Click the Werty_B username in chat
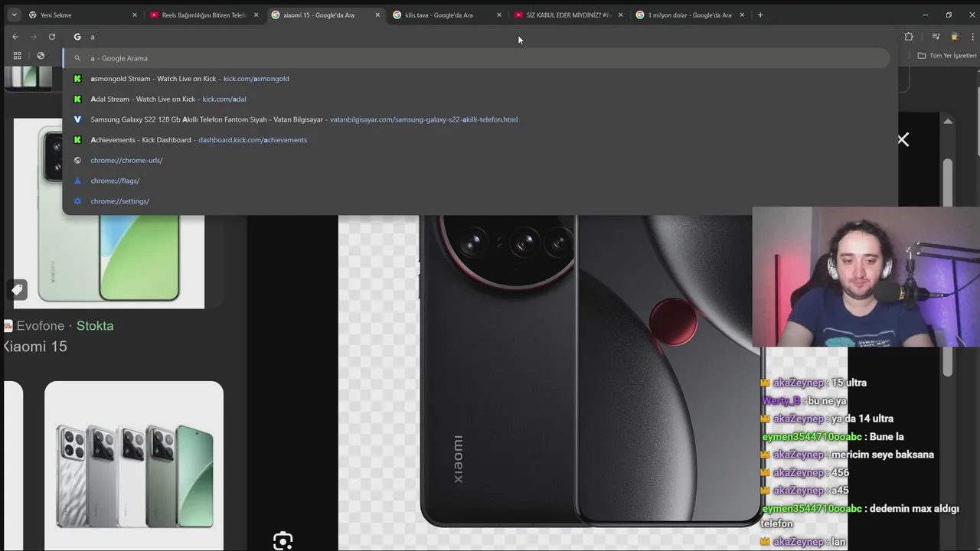The height and width of the screenshot is (551, 980). pyautogui.click(x=781, y=401)
